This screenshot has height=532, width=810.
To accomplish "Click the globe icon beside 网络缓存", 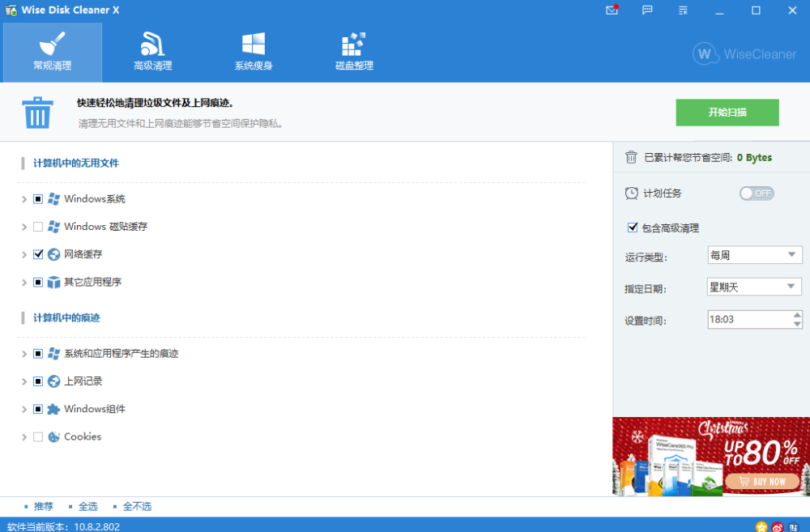I will coord(53,254).
